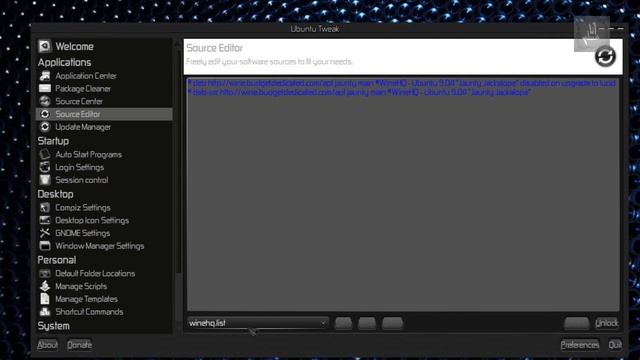Go to Manage Scripts
Viewport: 640px width, 360px height.
click(x=81, y=286)
